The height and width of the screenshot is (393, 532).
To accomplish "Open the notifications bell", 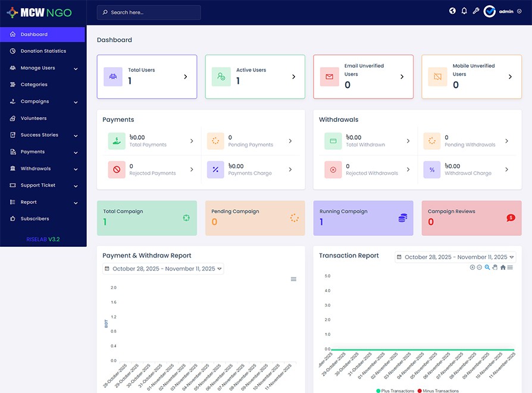I will pyautogui.click(x=464, y=11).
